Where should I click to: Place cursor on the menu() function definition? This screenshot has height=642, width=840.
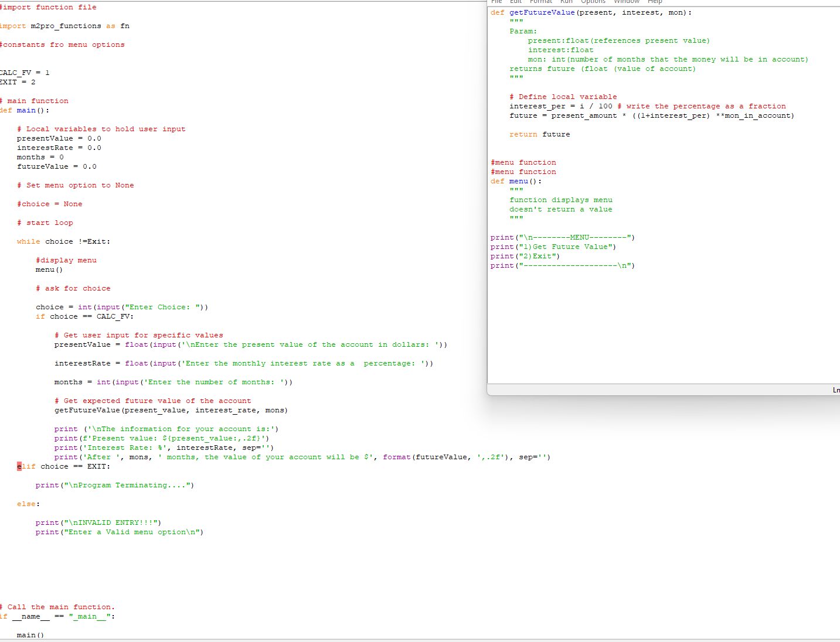point(516,181)
